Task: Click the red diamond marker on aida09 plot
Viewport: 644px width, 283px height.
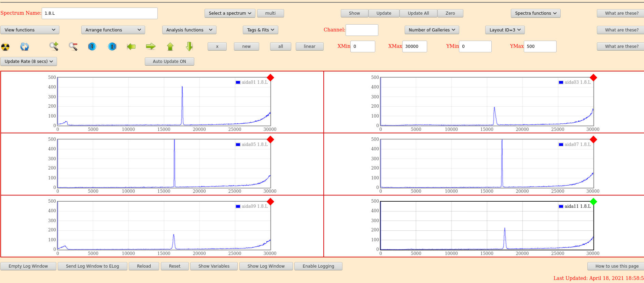Action: pos(270,202)
